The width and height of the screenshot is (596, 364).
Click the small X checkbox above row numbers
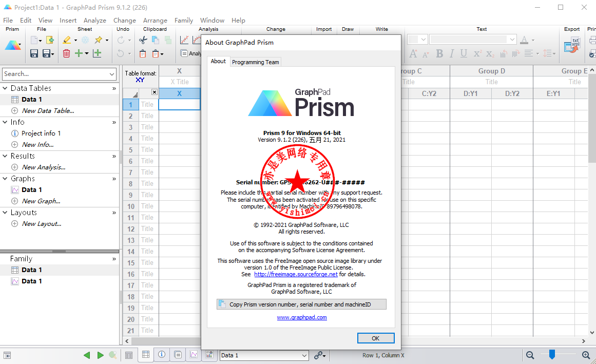[155, 92]
